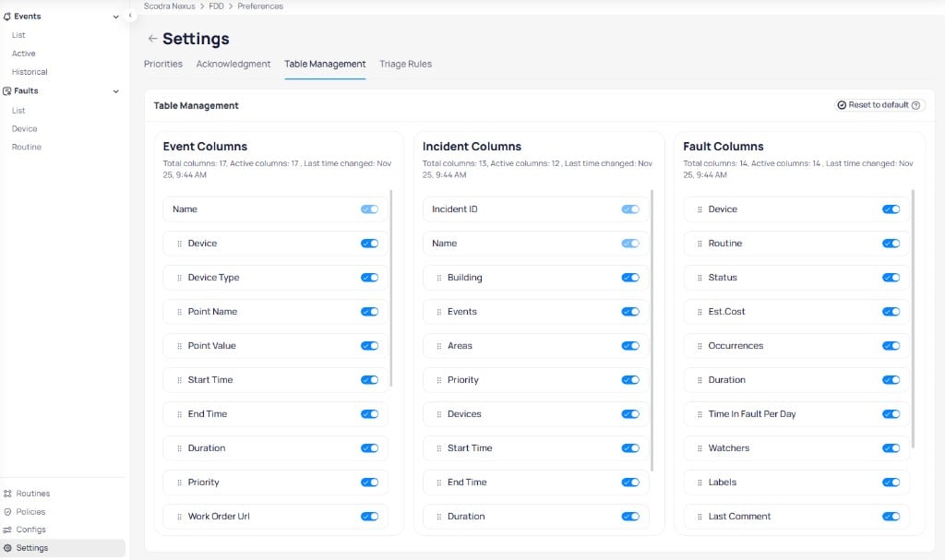Switch to the Triage Rules tab
Screen dimensions: 945x560
406,64
